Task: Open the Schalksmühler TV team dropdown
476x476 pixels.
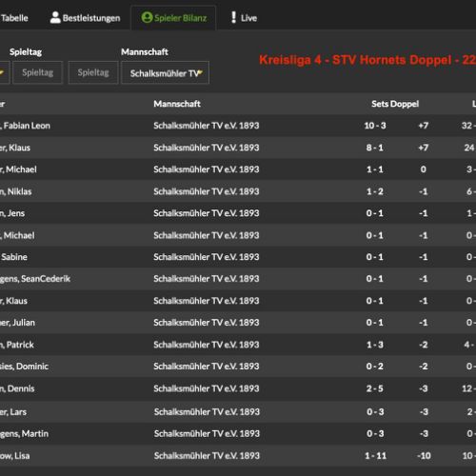Action: coord(165,73)
